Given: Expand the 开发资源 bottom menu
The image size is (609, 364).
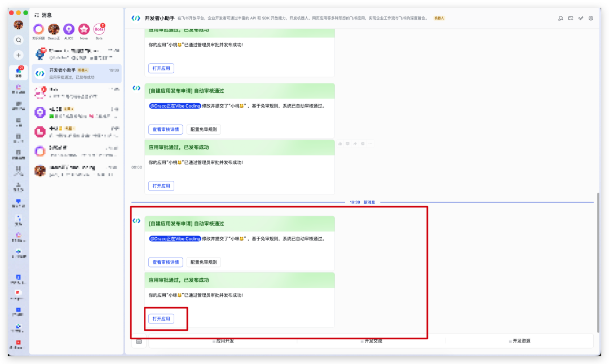Looking at the screenshot, I should point(519,341).
